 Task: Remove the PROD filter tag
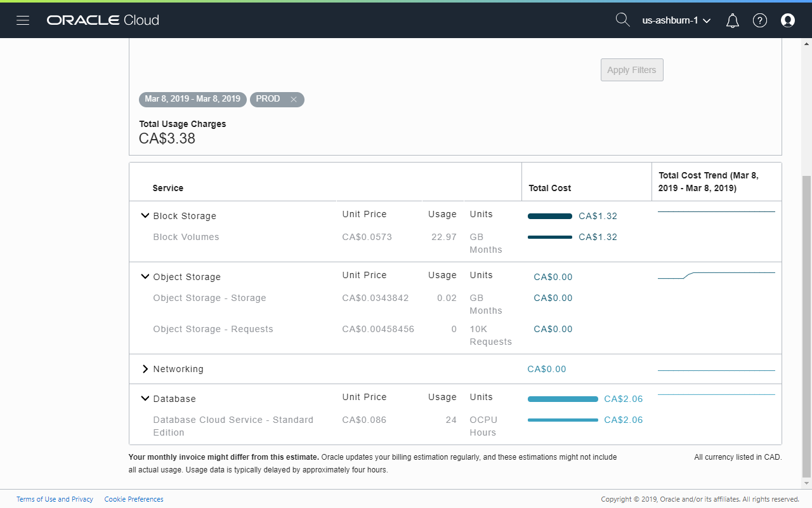[294, 100]
